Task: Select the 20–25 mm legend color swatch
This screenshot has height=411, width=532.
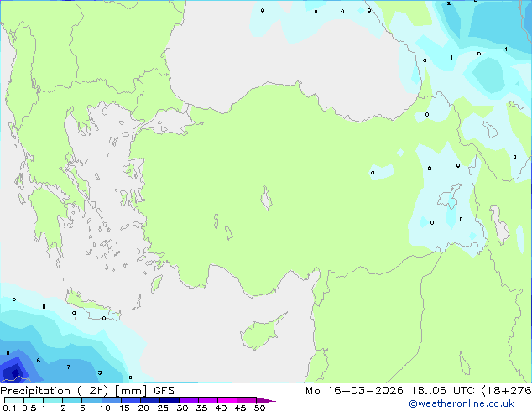Action: (149, 400)
